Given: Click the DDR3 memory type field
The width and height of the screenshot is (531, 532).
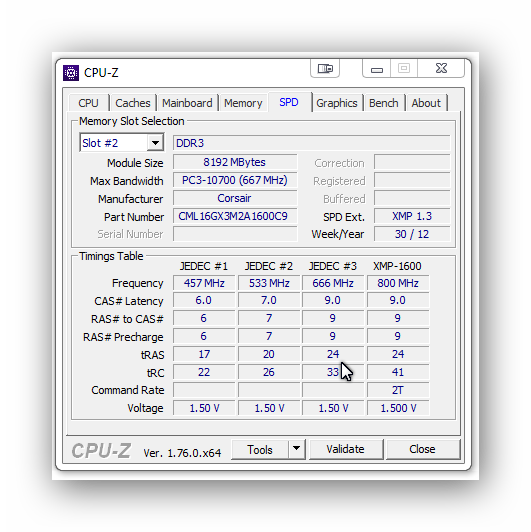Looking at the screenshot, I should 311,143.
